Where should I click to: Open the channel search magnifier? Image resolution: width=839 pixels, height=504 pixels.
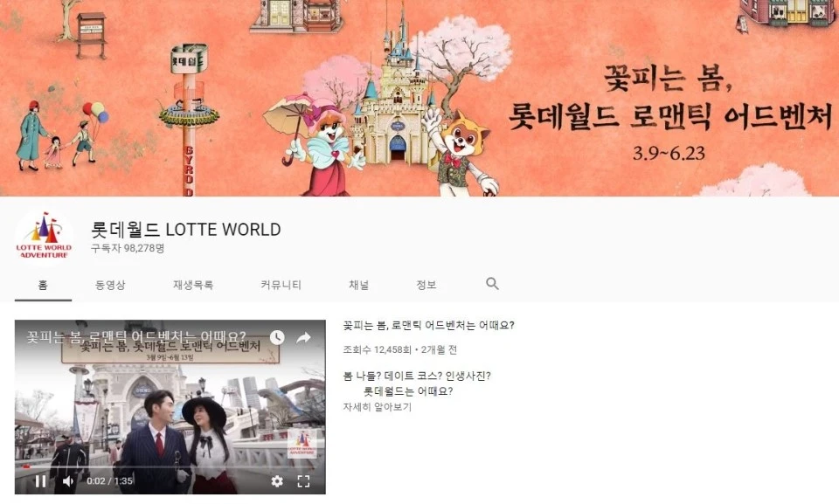(x=492, y=283)
